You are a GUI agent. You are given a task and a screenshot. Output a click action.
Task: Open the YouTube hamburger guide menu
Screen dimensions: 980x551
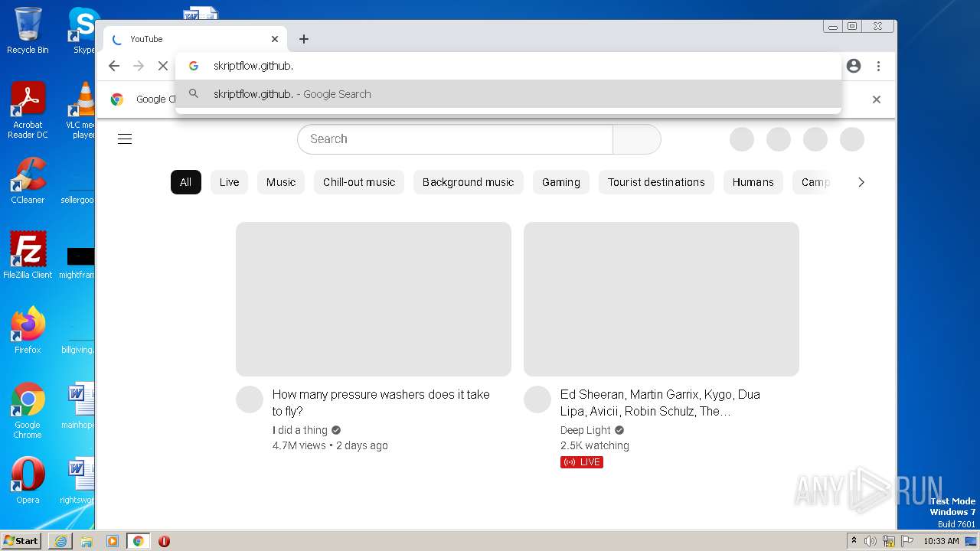(x=125, y=139)
